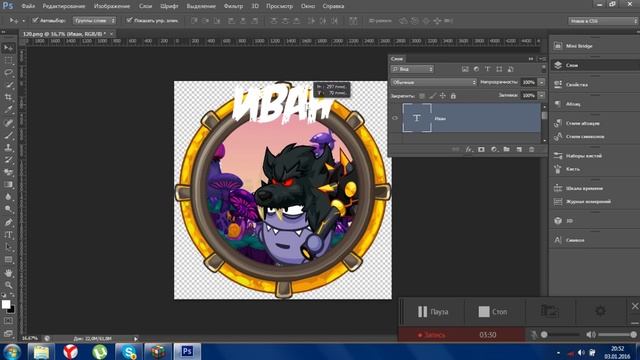
Task: Select the Rectangular Marquee tool
Action: (8, 60)
